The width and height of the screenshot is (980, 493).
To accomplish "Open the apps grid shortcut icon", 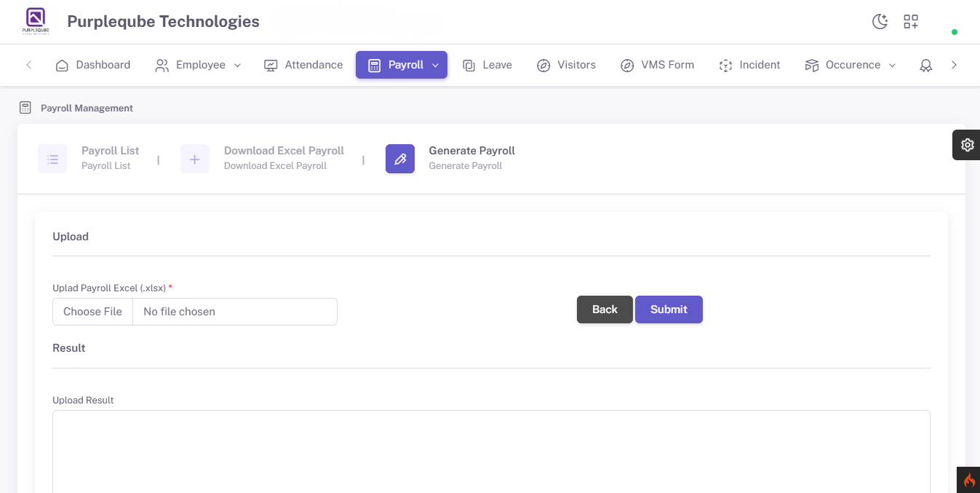I will pyautogui.click(x=911, y=22).
